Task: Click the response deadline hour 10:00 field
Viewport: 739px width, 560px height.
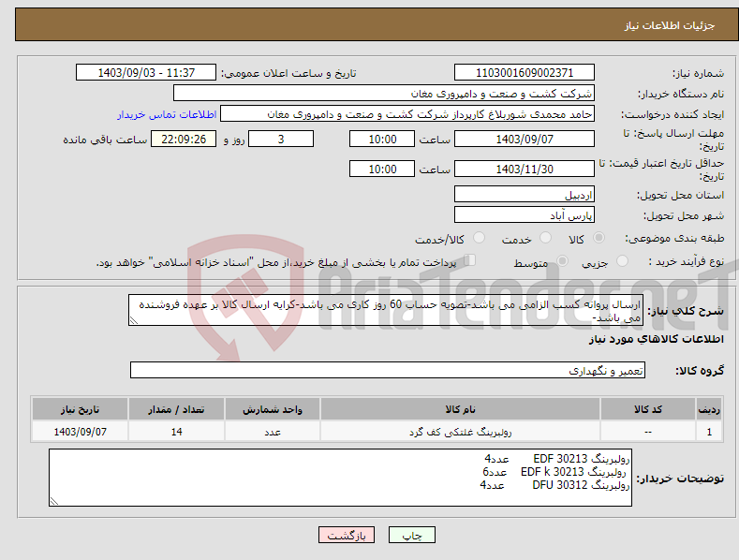Action: click(x=382, y=139)
